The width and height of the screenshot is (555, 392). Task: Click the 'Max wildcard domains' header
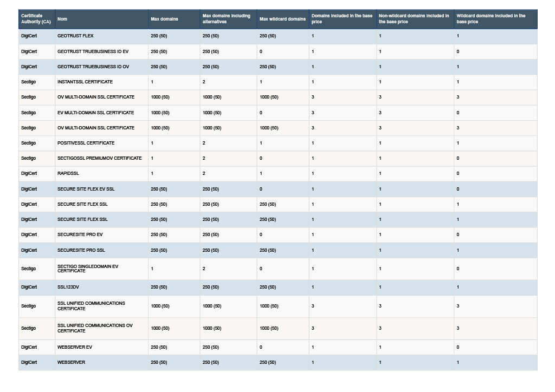point(283,19)
